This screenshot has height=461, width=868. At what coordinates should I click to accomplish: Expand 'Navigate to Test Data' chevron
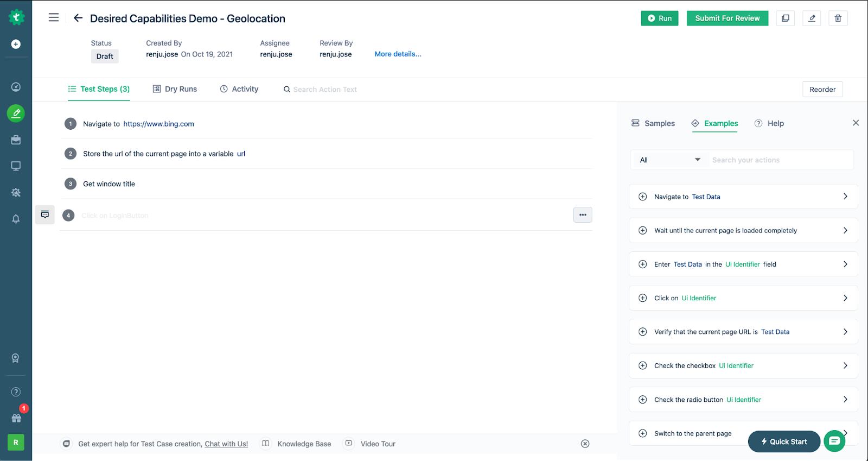[x=845, y=197]
